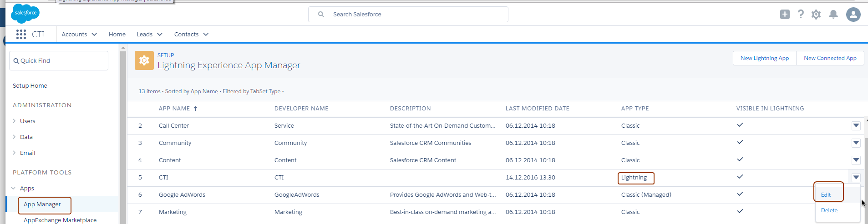Click the New Lightning App button
This screenshot has height=224, width=868.
(x=765, y=58)
